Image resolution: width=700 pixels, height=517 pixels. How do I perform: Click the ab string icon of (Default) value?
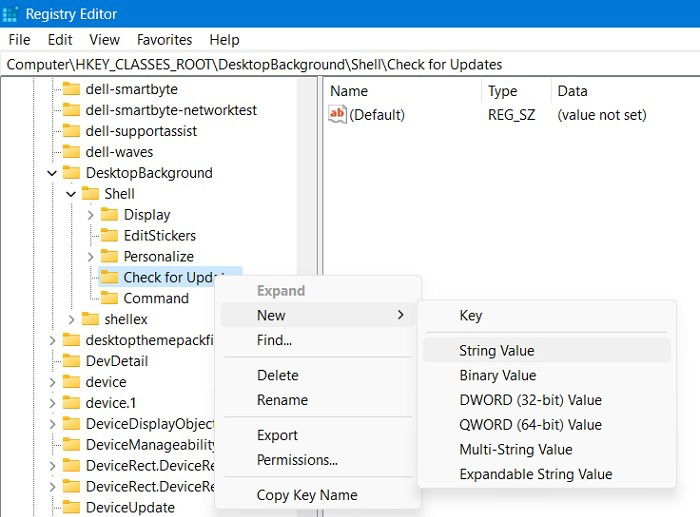click(337, 114)
